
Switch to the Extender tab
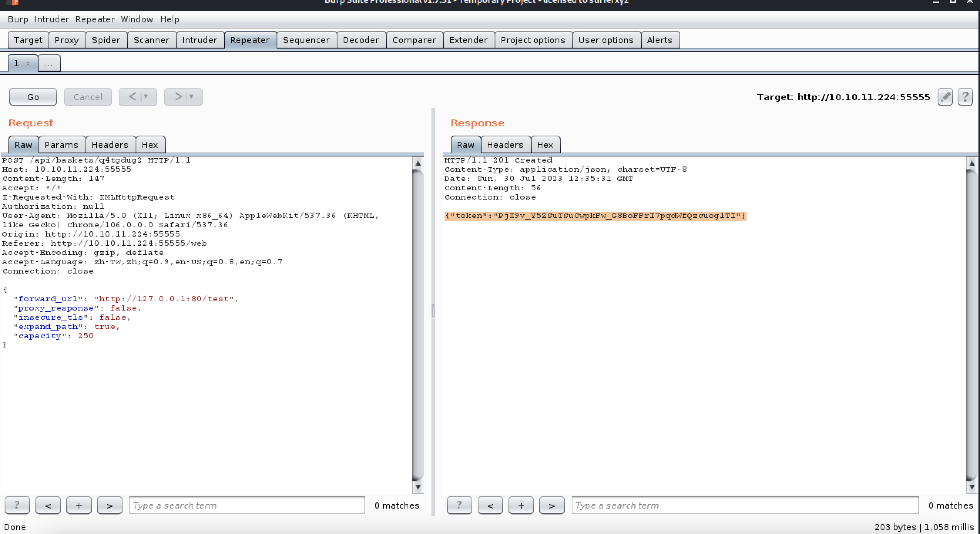pos(468,40)
